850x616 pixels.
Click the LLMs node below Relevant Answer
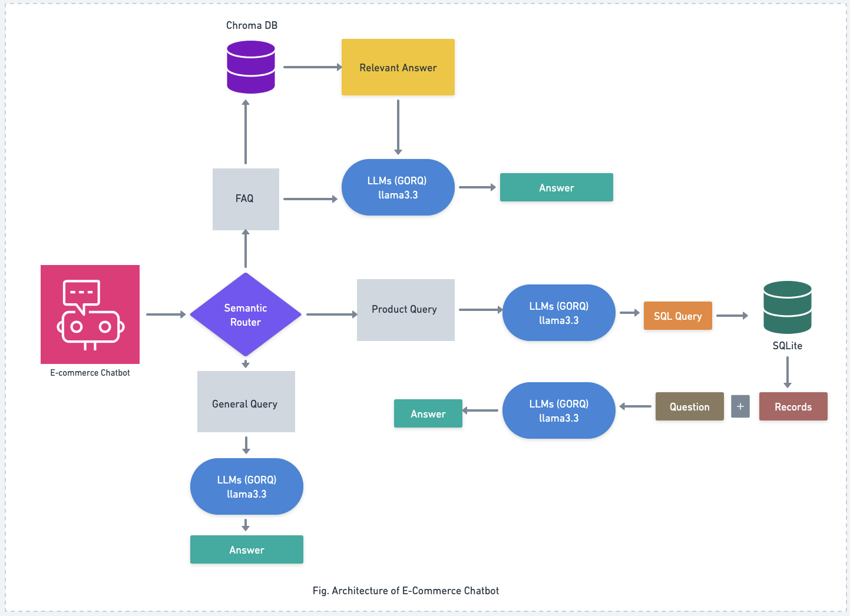click(x=398, y=187)
